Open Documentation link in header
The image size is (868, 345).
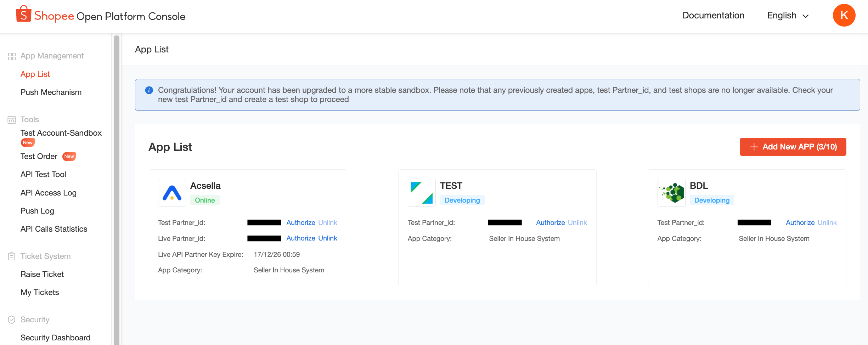click(x=713, y=15)
